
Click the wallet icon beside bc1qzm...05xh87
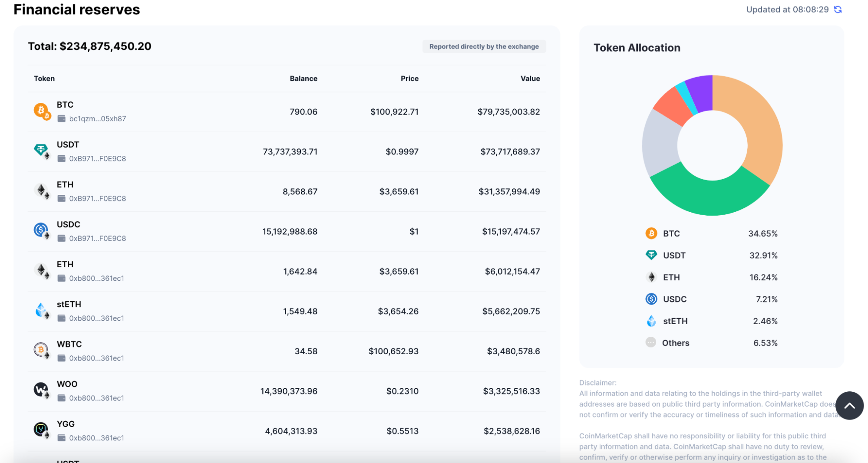pos(62,118)
